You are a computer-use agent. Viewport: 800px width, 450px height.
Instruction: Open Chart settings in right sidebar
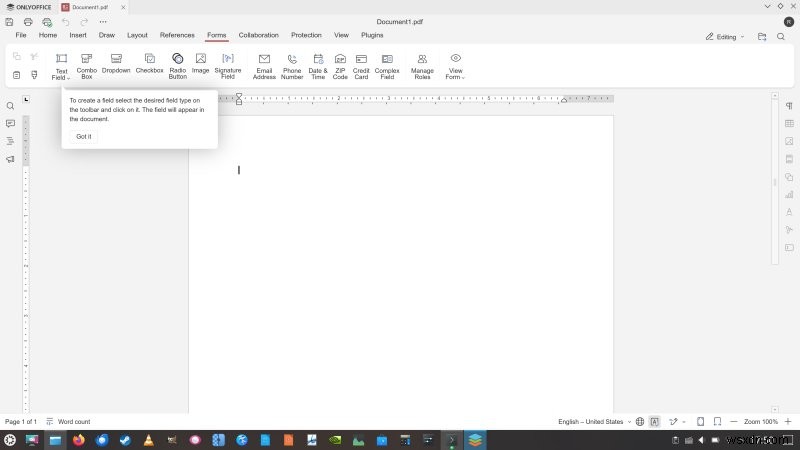pos(789,194)
